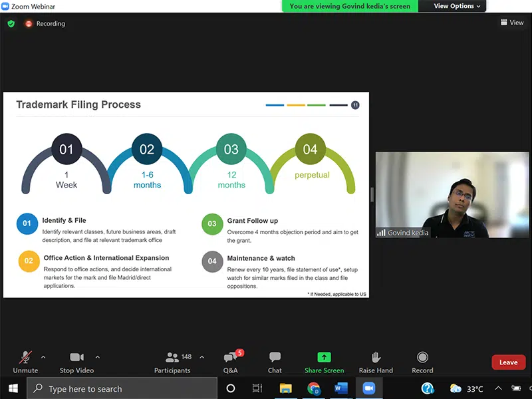
Task: Select Govind kedia's video thumbnail
Action: click(452, 195)
